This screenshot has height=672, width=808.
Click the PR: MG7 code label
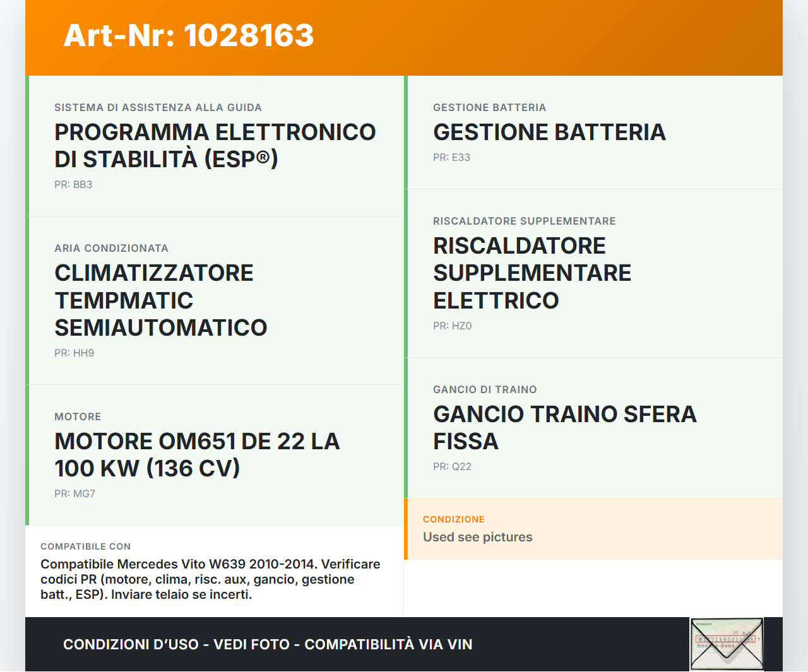click(74, 493)
